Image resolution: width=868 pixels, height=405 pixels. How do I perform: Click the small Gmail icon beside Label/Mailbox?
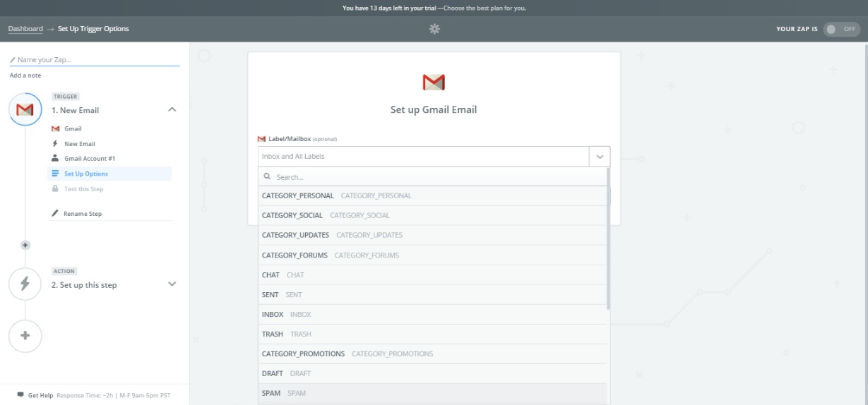click(262, 139)
